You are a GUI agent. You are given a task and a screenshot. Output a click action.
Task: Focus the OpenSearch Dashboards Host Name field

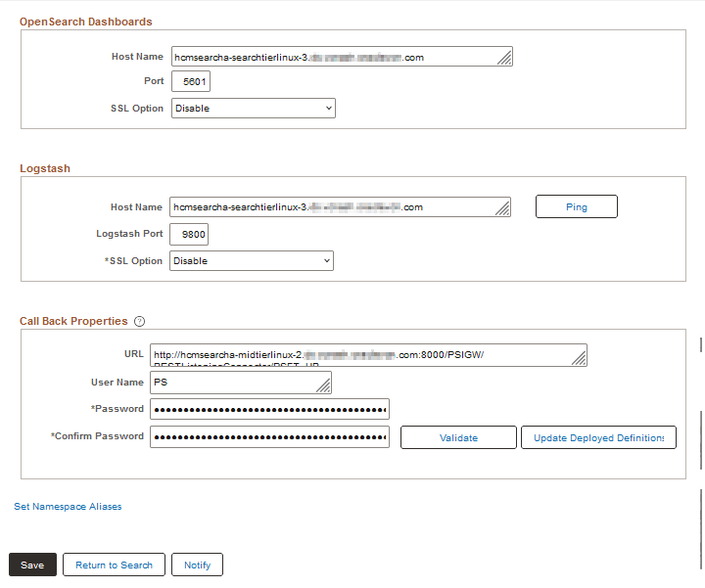click(333, 58)
